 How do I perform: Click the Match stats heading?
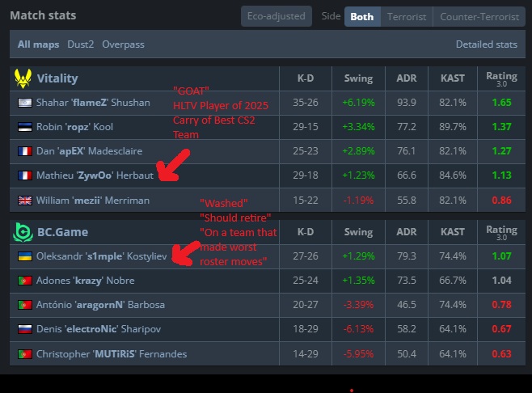[x=43, y=15]
